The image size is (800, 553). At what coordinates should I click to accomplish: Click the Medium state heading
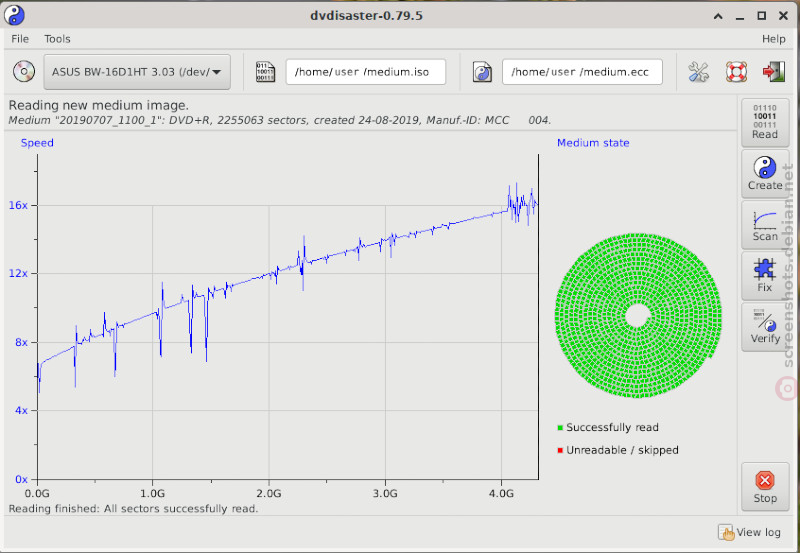tap(593, 143)
